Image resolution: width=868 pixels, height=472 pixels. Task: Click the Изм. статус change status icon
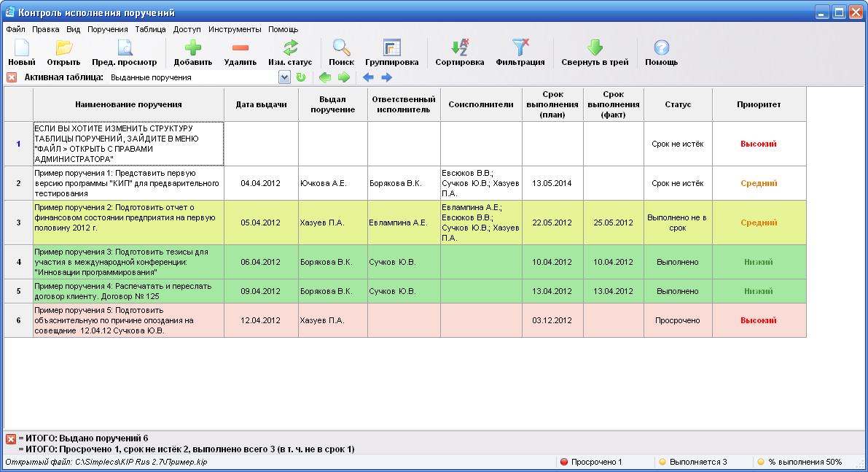[290, 53]
